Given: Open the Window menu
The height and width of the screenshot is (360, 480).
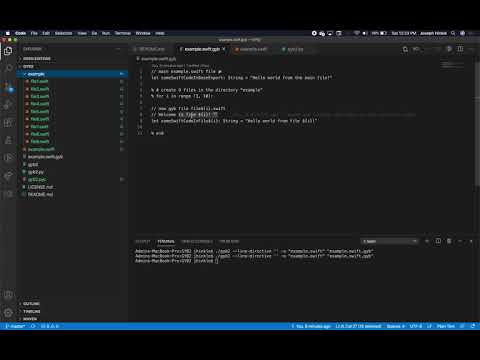Looking at the screenshot, I should point(143,33).
